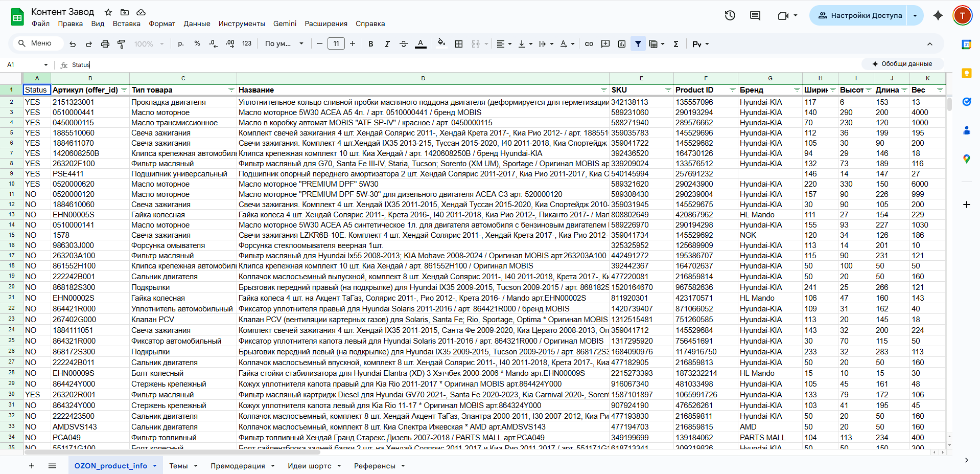This screenshot has height=474, width=980.
Task: Print the spreadsheet
Action: [x=105, y=44]
